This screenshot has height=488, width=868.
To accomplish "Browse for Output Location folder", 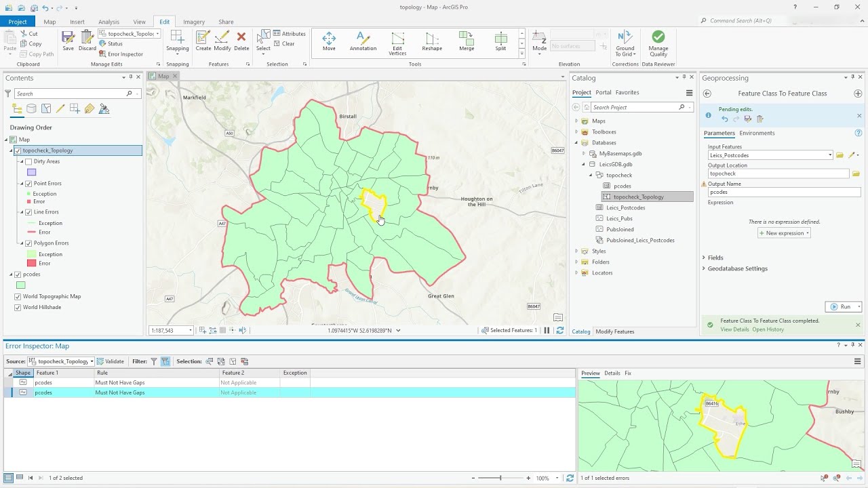I will 856,174.
